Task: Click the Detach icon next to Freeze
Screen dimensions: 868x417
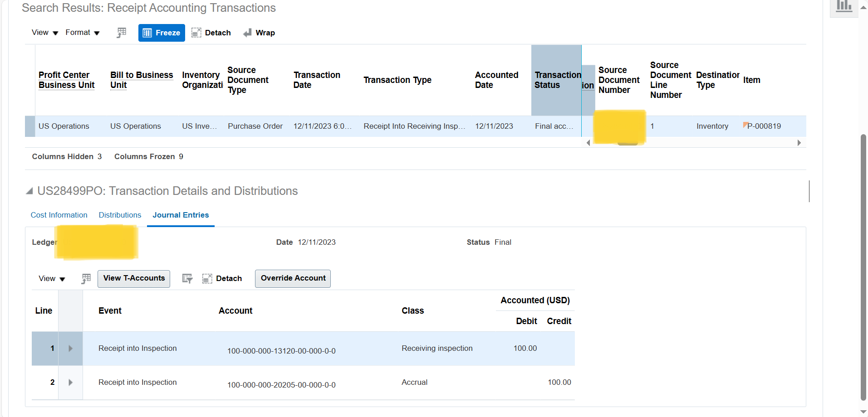Action: coord(196,32)
